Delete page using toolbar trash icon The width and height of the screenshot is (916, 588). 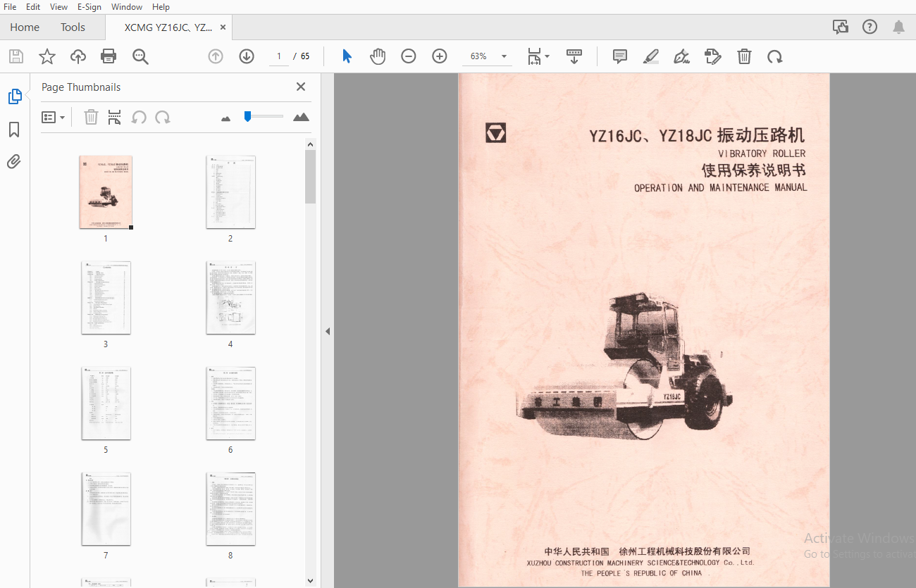pos(744,56)
